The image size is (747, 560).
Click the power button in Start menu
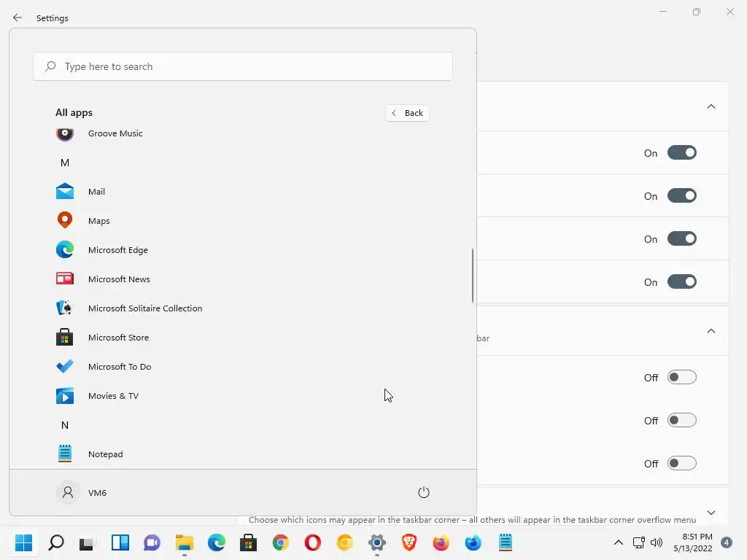coord(424,492)
